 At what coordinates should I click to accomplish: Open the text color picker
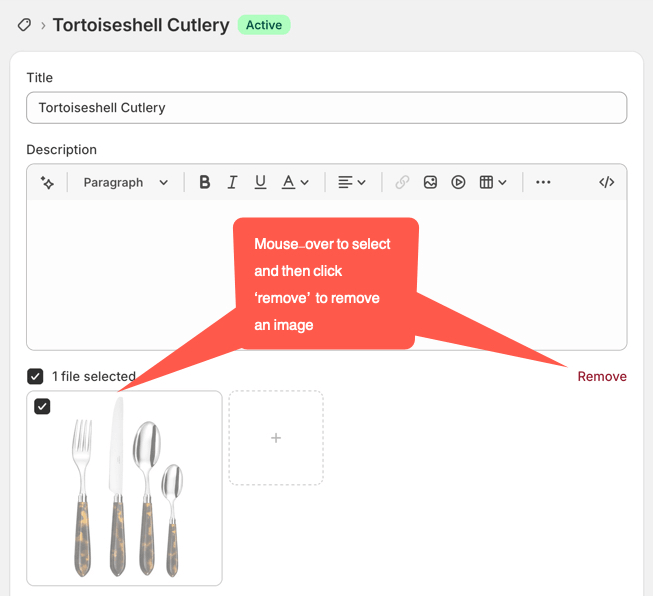pyautogui.click(x=295, y=182)
